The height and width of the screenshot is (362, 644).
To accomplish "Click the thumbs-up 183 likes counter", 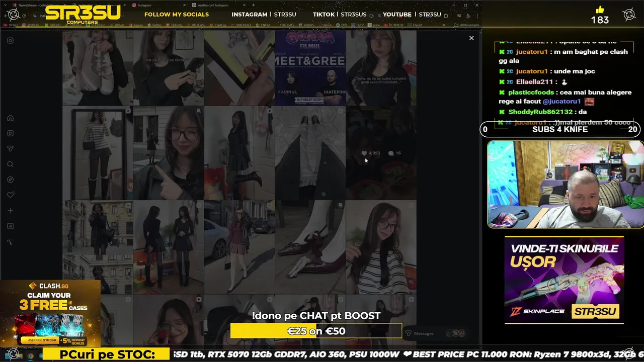I will coord(600,16).
